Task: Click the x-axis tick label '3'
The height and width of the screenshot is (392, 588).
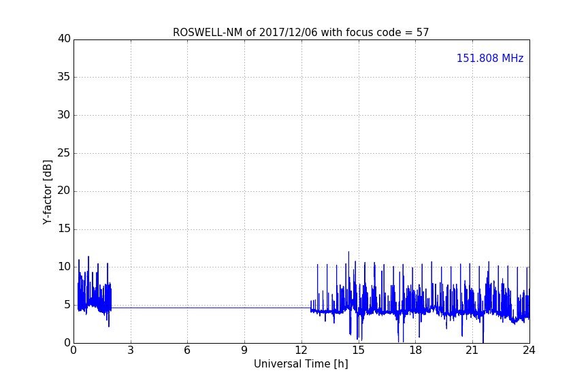Action: [131, 350]
